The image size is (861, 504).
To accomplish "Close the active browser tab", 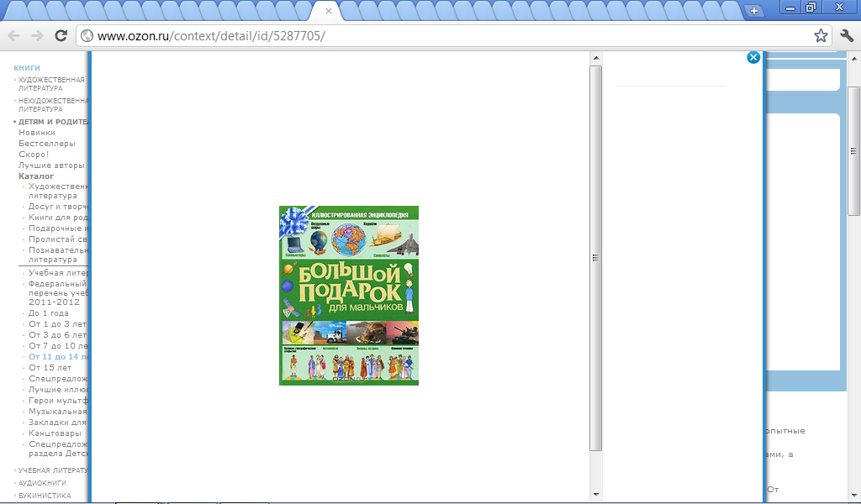I will pos(329,10).
